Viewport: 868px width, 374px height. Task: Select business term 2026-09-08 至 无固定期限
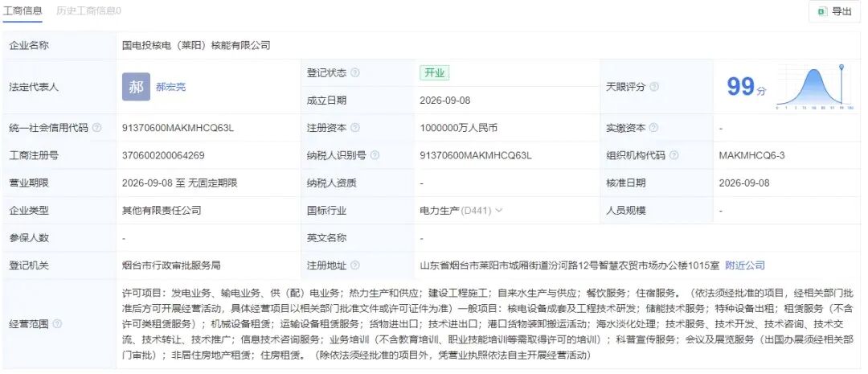[x=179, y=183]
